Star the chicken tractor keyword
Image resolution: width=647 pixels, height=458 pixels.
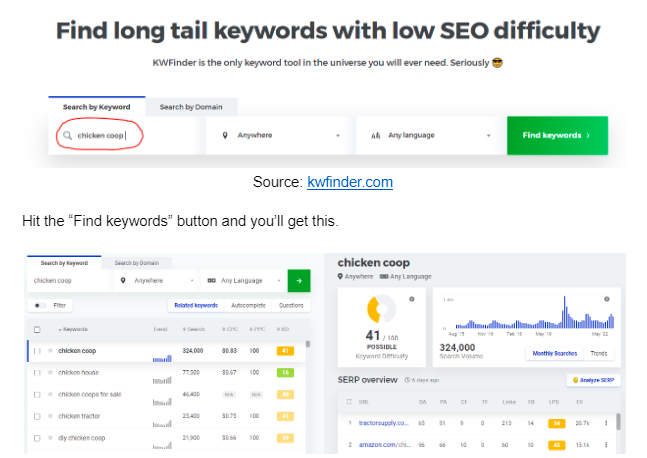click(x=50, y=416)
